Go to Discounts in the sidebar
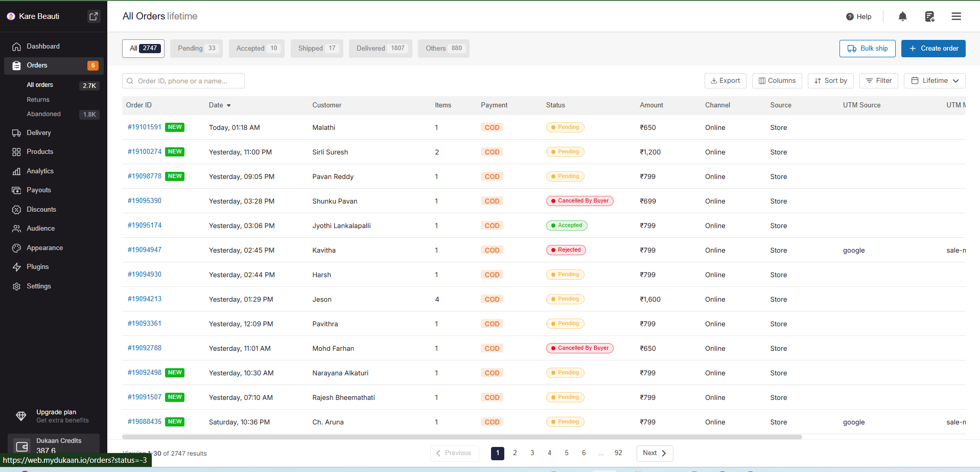Screen dimensions: 980x472 point(41,210)
